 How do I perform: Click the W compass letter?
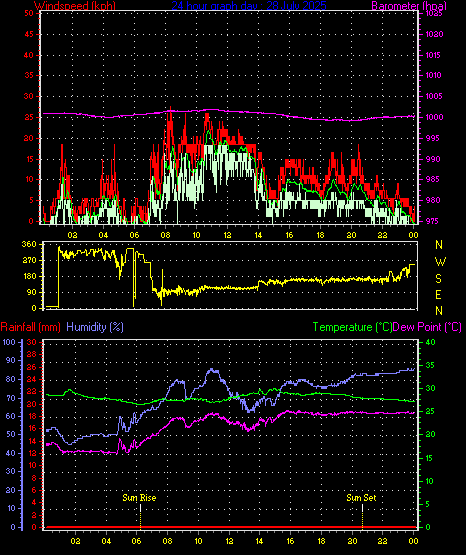(440, 262)
